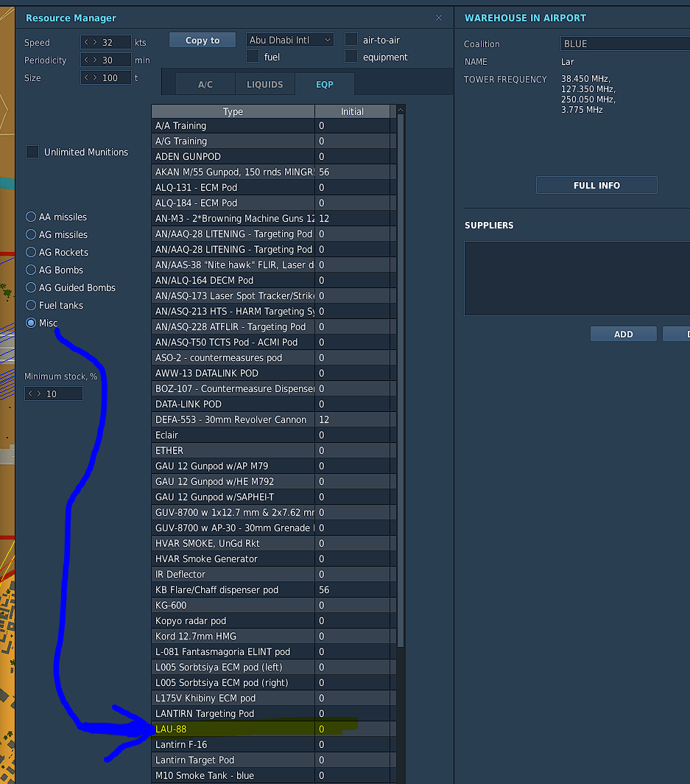Select AG Bombs radio button
This screenshot has width=690, height=784.
point(31,270)
